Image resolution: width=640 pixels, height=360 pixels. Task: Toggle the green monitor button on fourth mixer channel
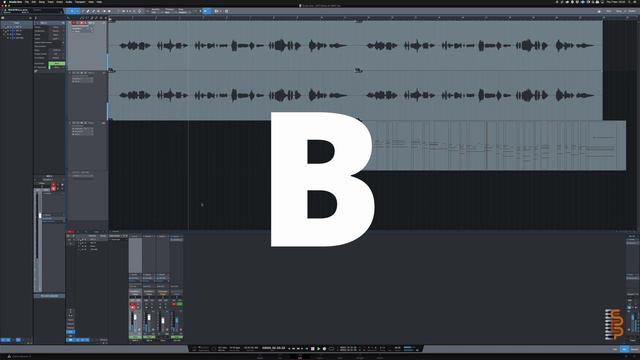pyautogui.click(x=180, y=304)
